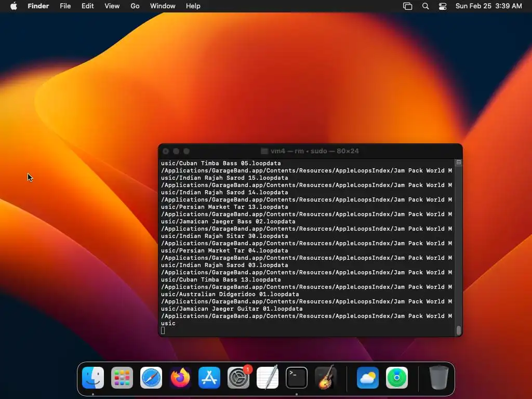Click text 'usic/Cuban Timba Bass 13.loopdata'
This screenshot has height=399, width=532.
pos(221,280)
